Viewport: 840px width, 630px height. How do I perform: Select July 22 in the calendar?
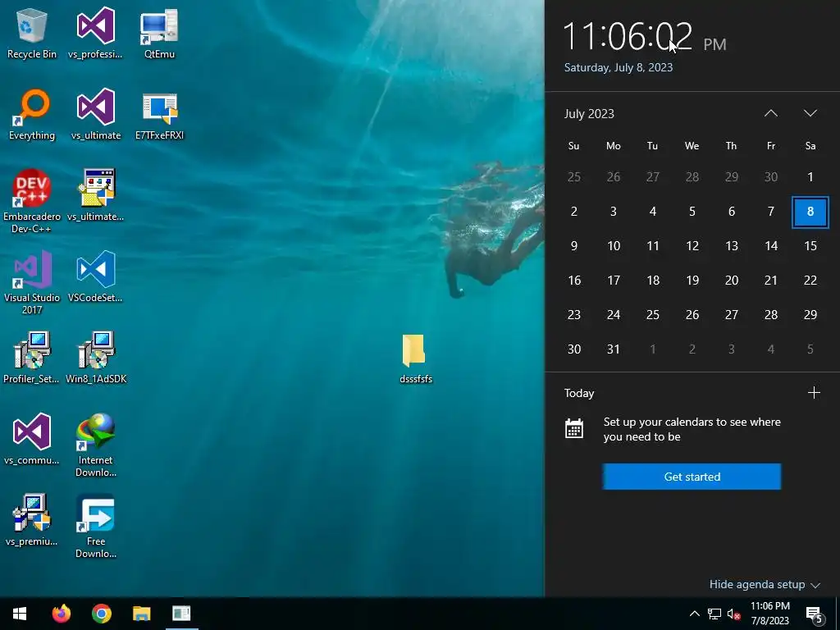(x=810, y=281)
